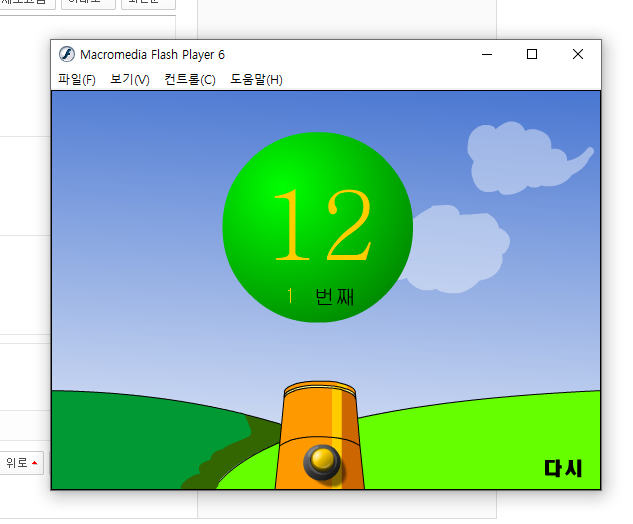Open the 컨트롤(C) menu
The width and height of the screenshot is (633, 524).
click(x=190, y=80)
